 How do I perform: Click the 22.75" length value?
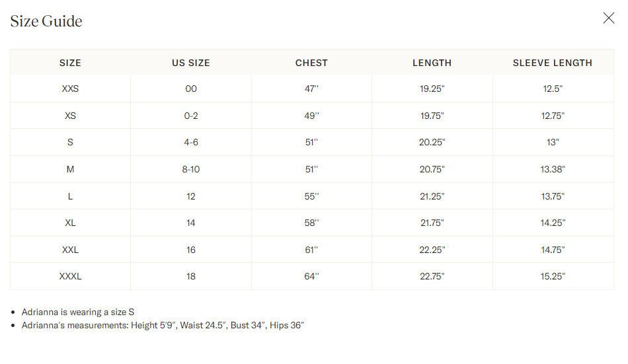click(432, 276)
